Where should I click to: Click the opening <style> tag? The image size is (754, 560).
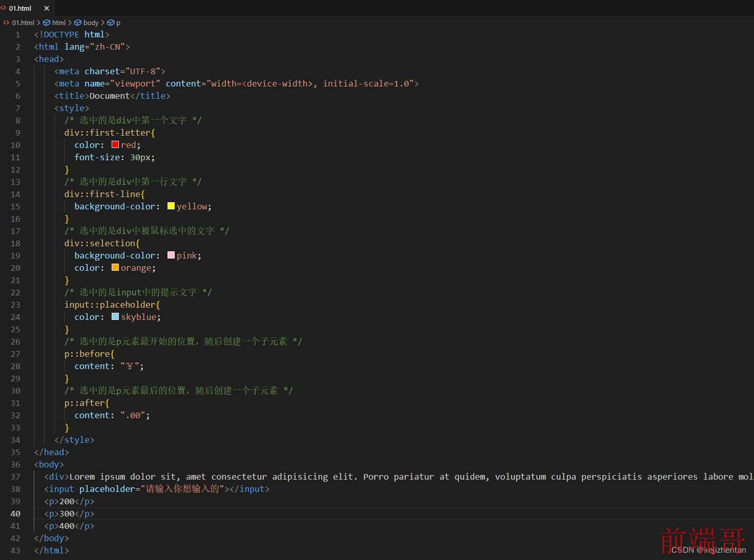(72, 109)
